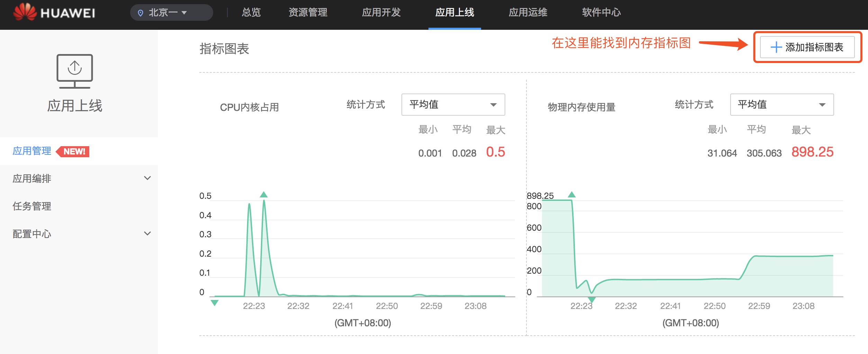Screen dimensions: 868x354
Task: Click the memory average value 305.063
Action: [x=764, y=153]
